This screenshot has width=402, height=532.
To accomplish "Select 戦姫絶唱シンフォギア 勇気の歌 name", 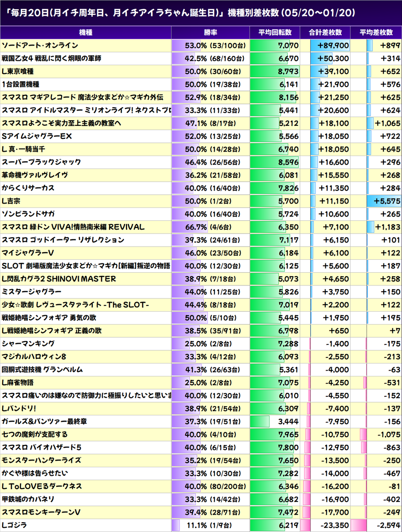I will click(x=49, y=317).
